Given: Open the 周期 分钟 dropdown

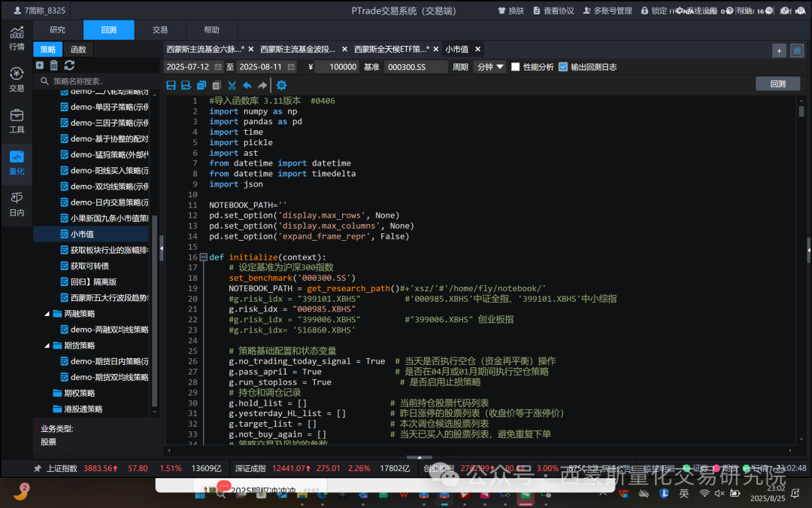Looking at the screenshot, I should pyautogui.click(x=489, y=67).
